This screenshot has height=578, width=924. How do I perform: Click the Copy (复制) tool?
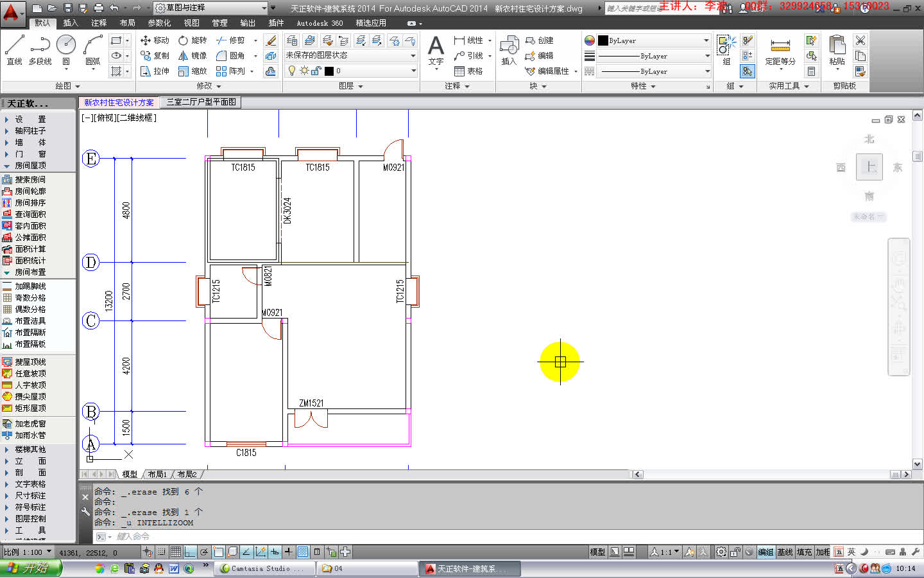click(155, 55)
